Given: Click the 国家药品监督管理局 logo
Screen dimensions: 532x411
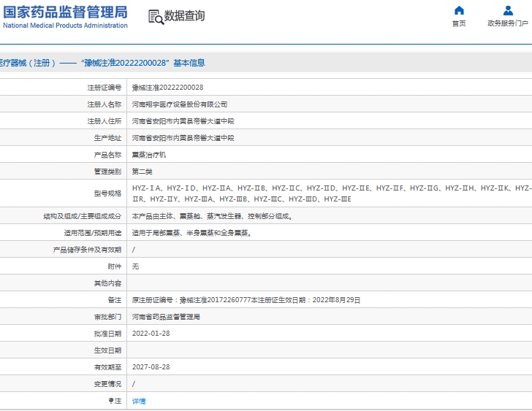Looking at the screenshot, I should pos(65,12).
